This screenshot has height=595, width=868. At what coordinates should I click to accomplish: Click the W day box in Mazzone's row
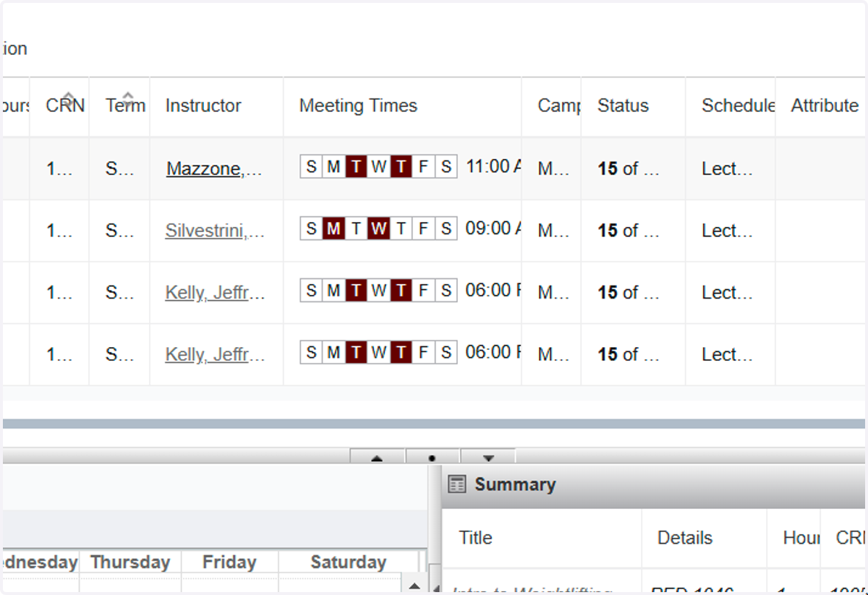pos(378,167)
